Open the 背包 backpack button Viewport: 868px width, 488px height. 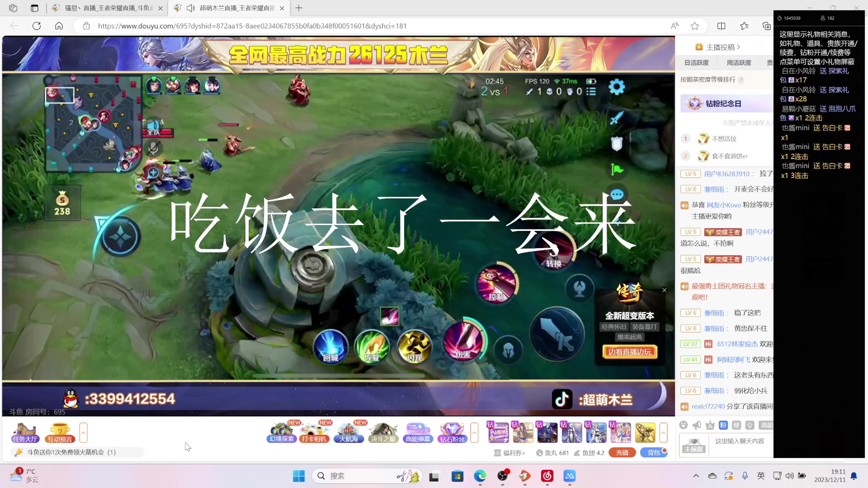654,452
